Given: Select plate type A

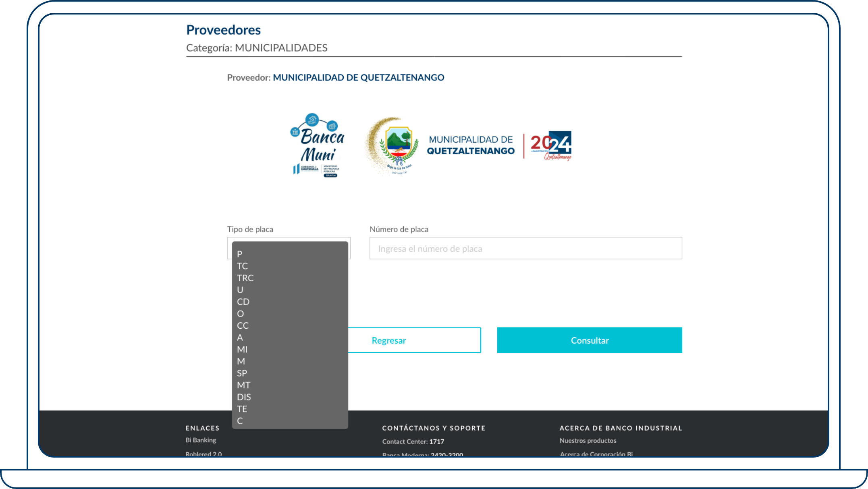Looking at the screenshot, I should point(290,338).
